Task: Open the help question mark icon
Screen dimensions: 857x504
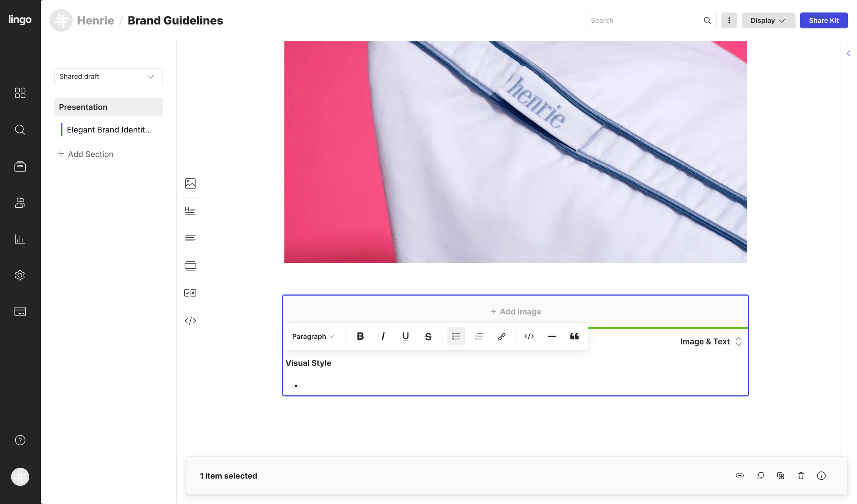Action: [x=20, y=440]
